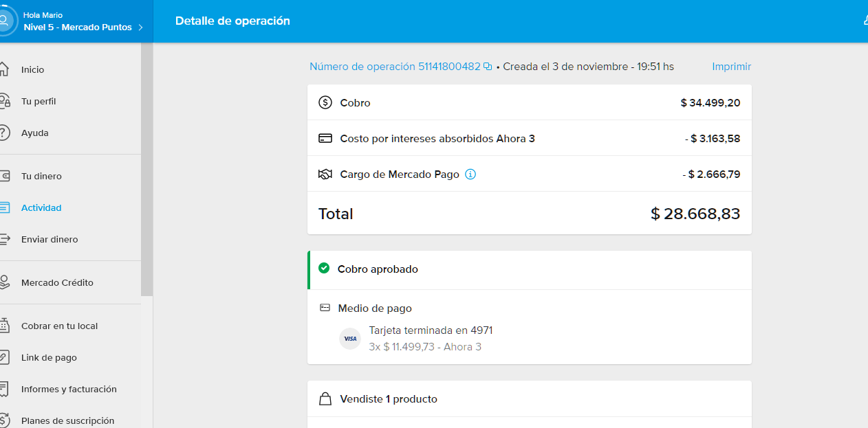Click the text Tarjeta terminada en 4971

pyautogui.click(x=431, y=330)
